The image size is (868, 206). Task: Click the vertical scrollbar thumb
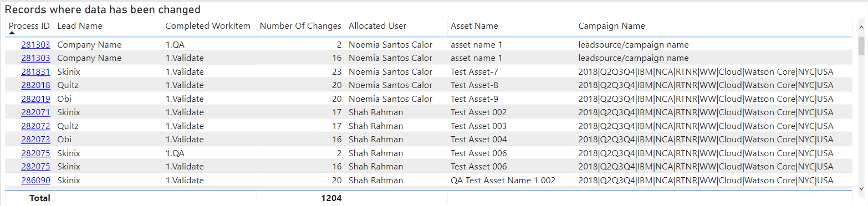(861, 47)
